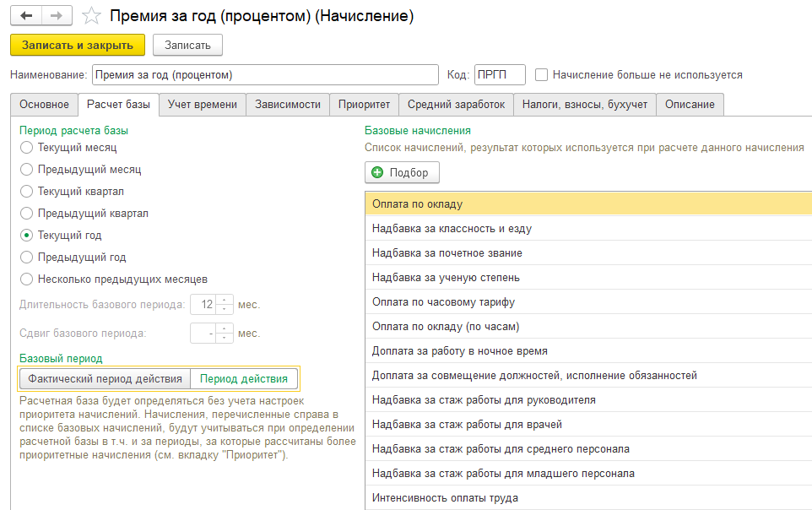Click the green plus icon on Подбор
The width and height of the screenshot is (812, 510).
(377, 172)
